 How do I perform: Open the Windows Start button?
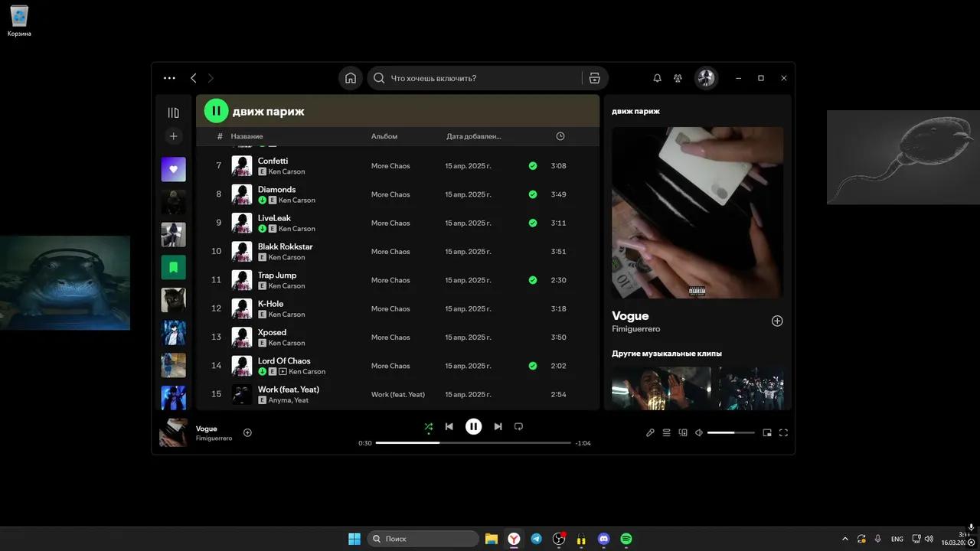tap(354, 539)
